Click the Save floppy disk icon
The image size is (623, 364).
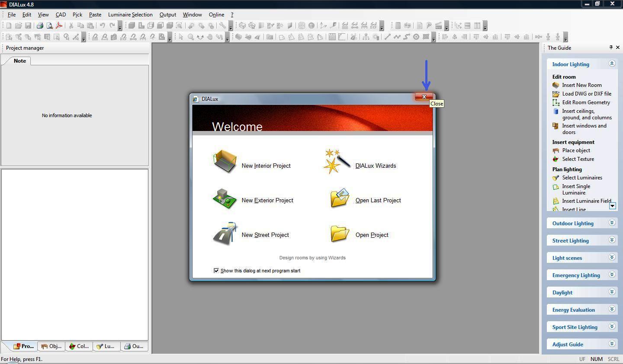[28, 26]
